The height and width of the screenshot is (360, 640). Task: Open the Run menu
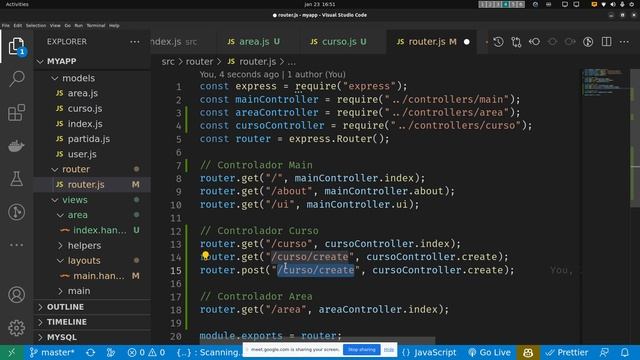(x=78, y=25)
